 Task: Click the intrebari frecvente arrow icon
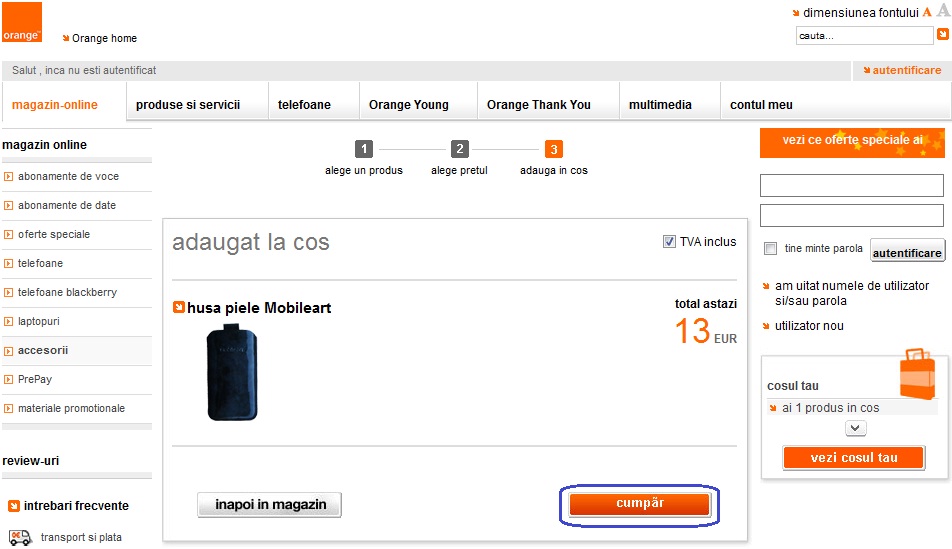click(14, 506)
